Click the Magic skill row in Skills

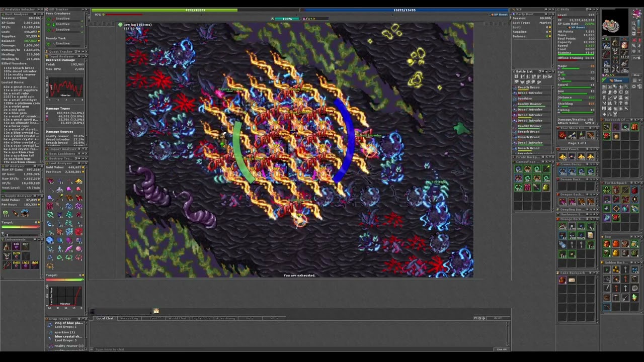[x=576, y=67]
